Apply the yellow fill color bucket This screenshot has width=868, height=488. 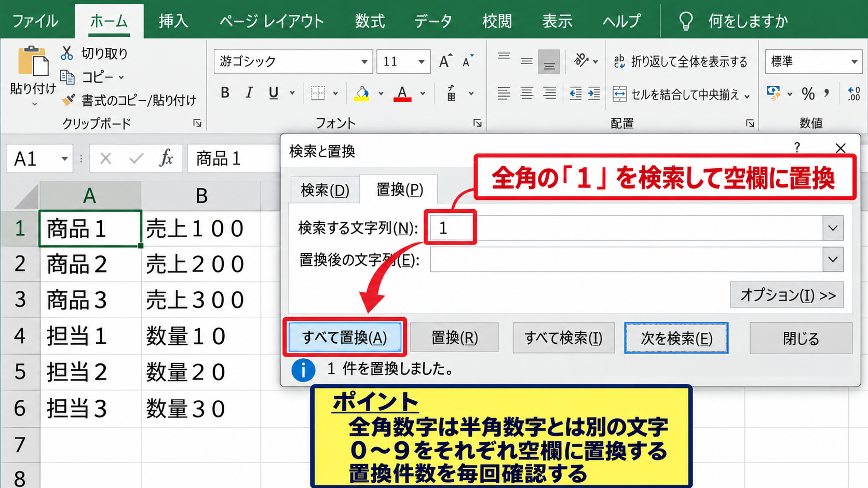click(x=362, y=93)
